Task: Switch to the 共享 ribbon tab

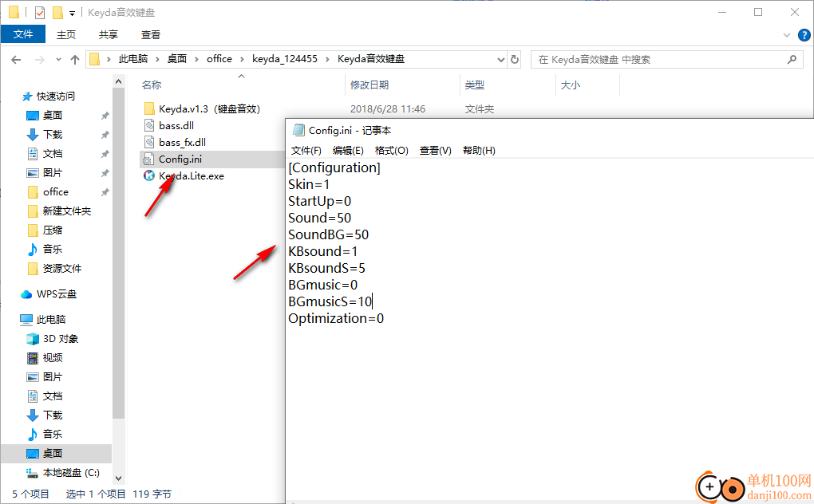Action: pos(108,35)
